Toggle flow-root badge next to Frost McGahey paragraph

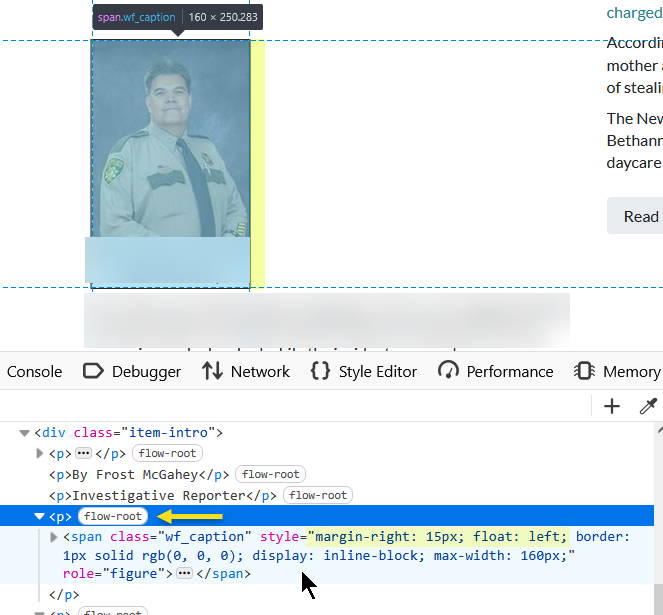[x=273, y=474]
